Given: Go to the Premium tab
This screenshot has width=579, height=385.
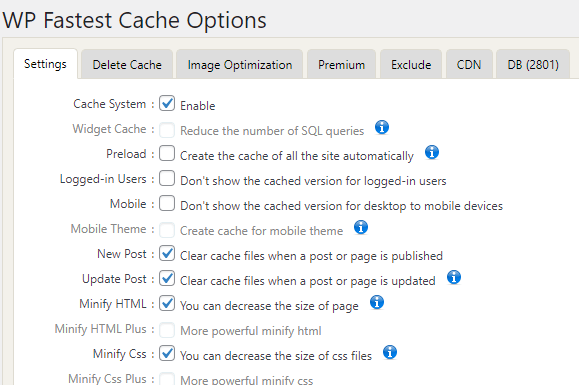Looking at the screenshot, I should point(342,65).
